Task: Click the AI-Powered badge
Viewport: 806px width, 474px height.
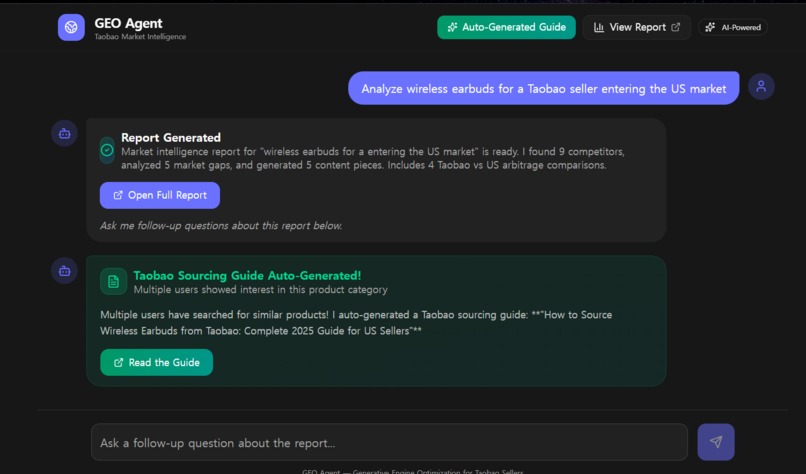Action: click(x=732, y=27)
